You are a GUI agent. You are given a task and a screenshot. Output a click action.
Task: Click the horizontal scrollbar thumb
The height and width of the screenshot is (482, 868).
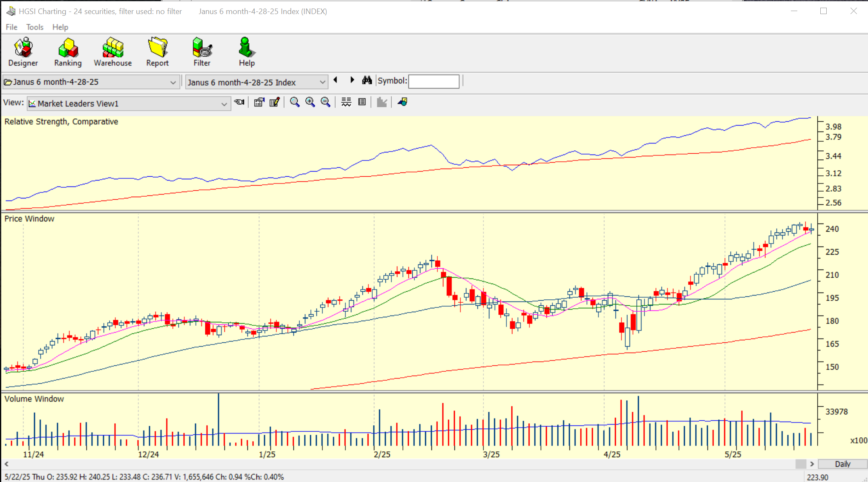801,464
